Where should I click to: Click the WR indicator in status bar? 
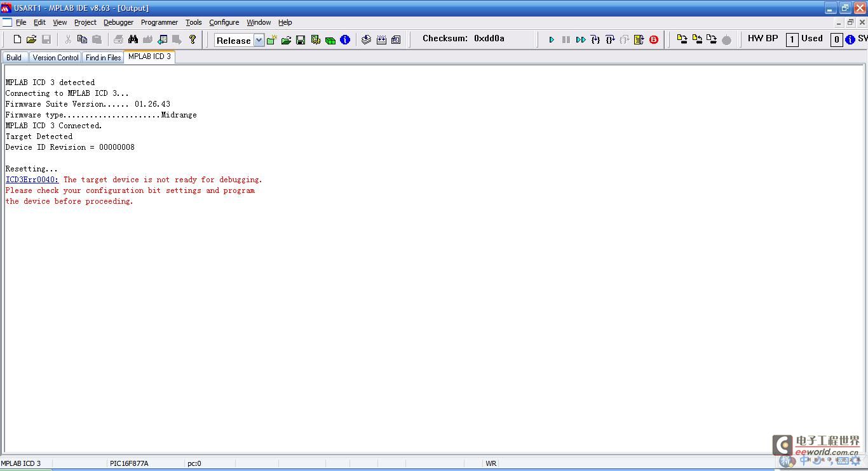pos(491,463)
